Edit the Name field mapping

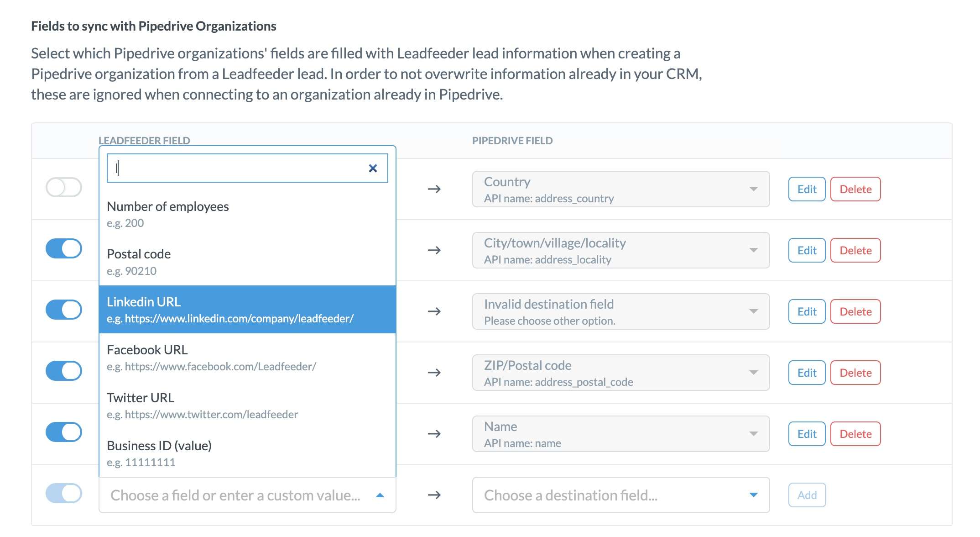[x=807, y=434]
